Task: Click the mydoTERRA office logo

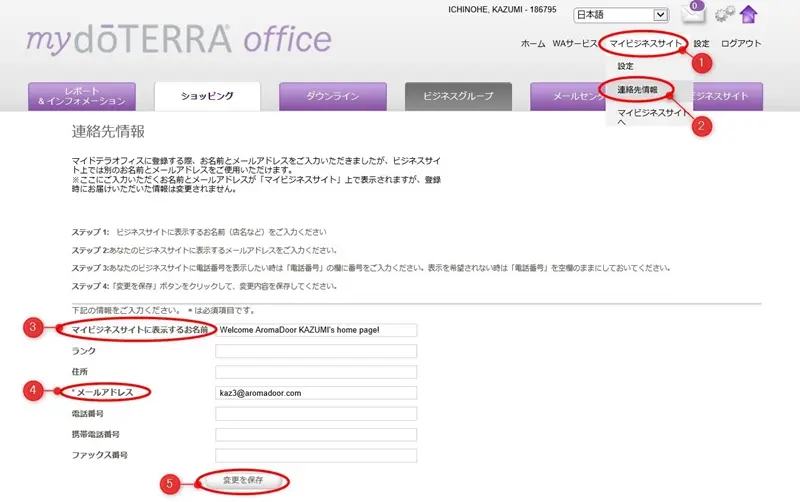Action: pos(179,39)
